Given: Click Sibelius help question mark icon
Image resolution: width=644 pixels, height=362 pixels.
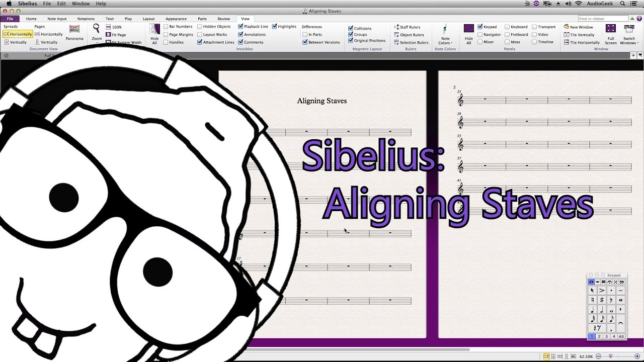Looking at the screenshot, I should [x=639, y=19].
